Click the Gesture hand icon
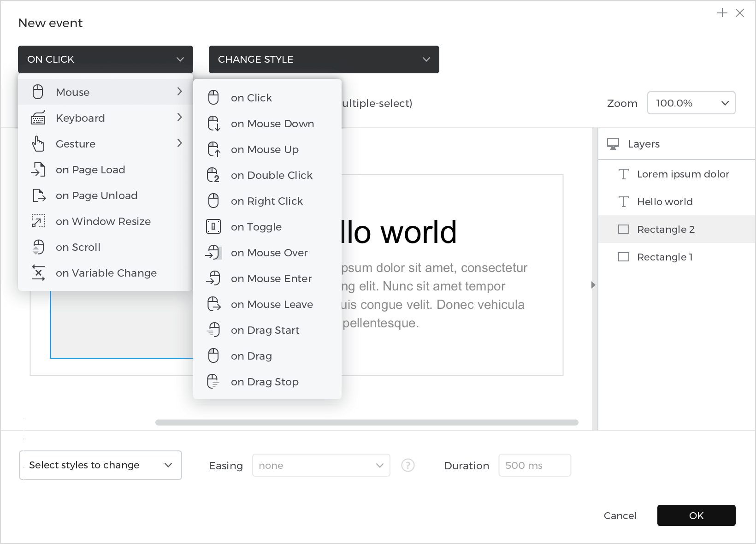 tap(38, 144)
